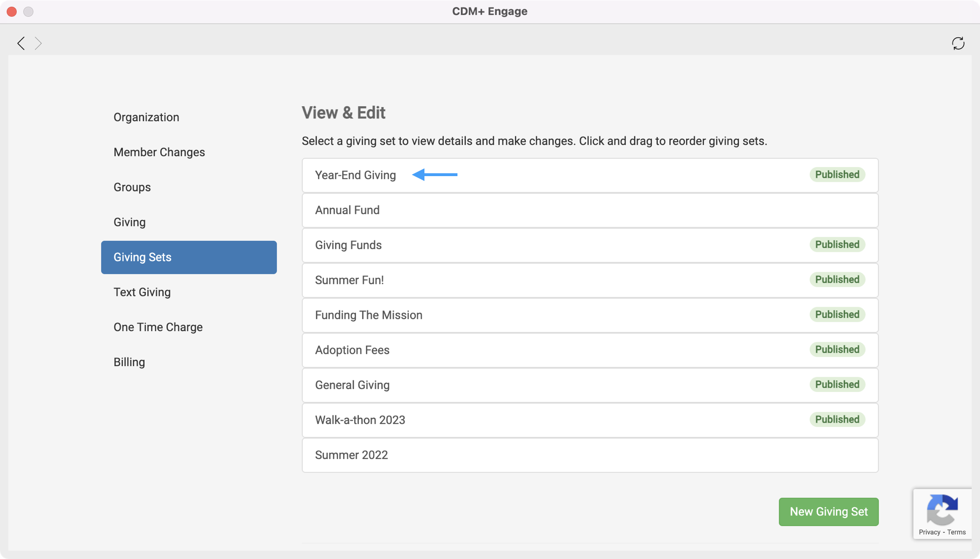The image size is (980, 559).
Task: Select Giving in the sidebar
Action: (129, 222)
